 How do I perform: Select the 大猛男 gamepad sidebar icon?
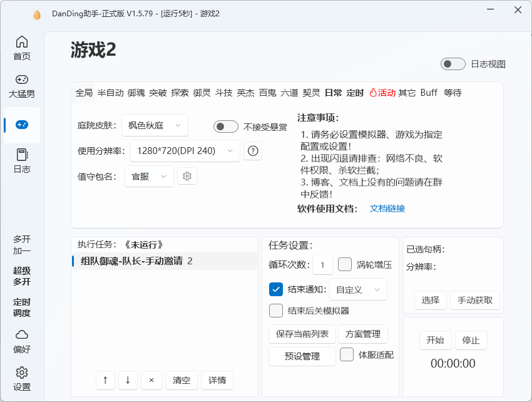tap(22, 80)
